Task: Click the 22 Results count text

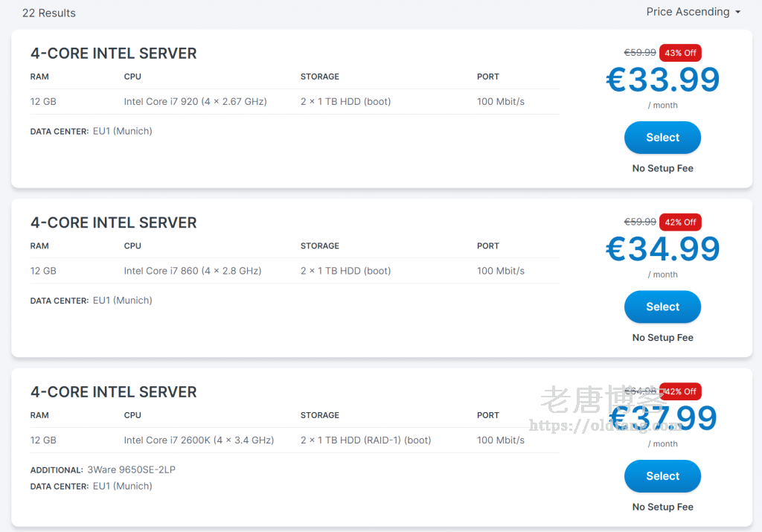Action: [49, 13]
